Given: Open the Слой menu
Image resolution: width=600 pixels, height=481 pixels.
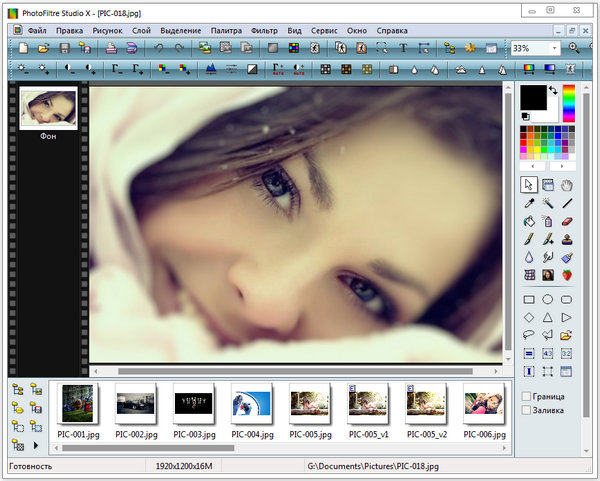Looking at the screenshot, I should tap(142, 31).
